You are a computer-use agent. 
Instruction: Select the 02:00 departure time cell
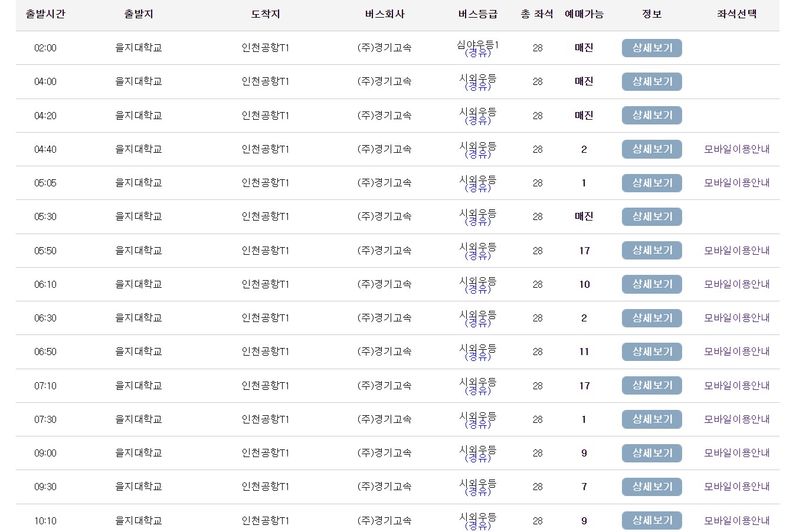pyautogui.click(x=45, y=48)
